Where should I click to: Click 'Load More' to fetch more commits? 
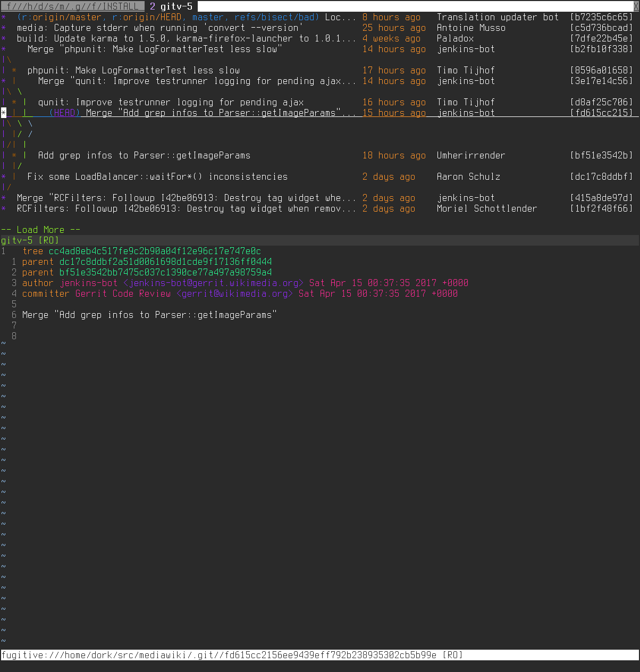40,230
